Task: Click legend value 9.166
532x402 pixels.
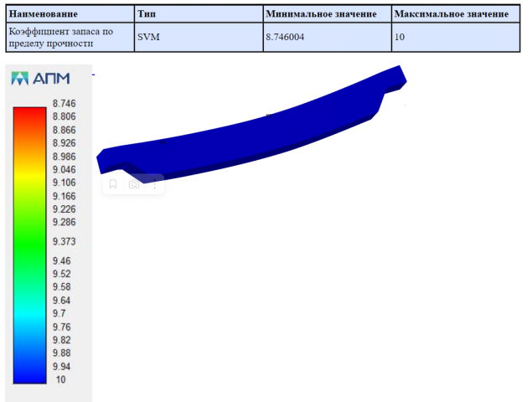Action: pos(65,197)
